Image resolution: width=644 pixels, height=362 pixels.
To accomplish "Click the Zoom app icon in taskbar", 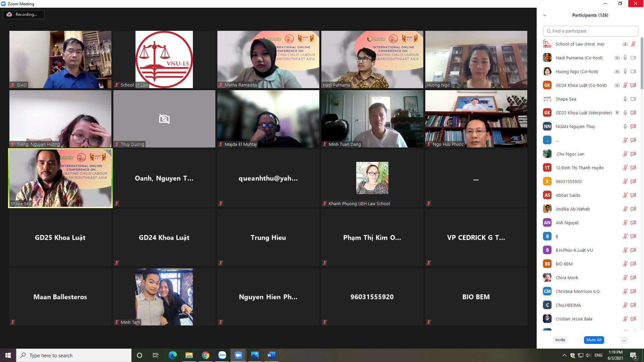I will coord(238,355).
